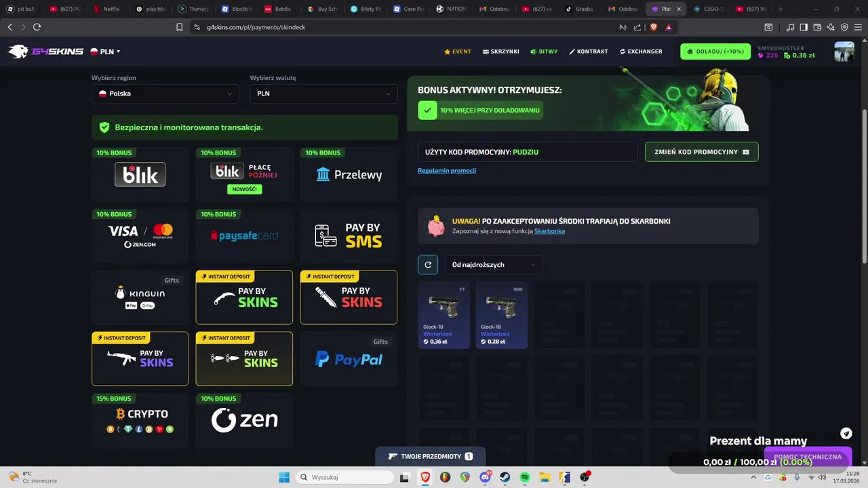Open the Telegram floating icon
The image size is (868, 488).
coord(846,434)
